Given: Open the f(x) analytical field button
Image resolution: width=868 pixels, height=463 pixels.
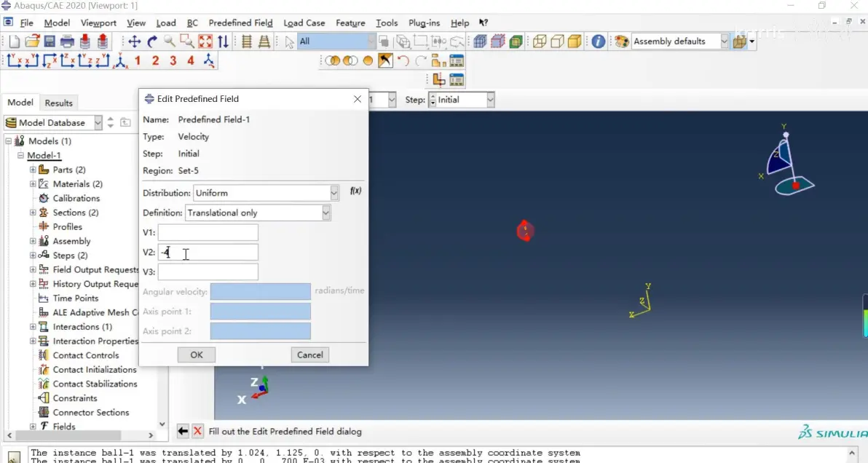Looking at the screenshot, I should coord(355,191).
